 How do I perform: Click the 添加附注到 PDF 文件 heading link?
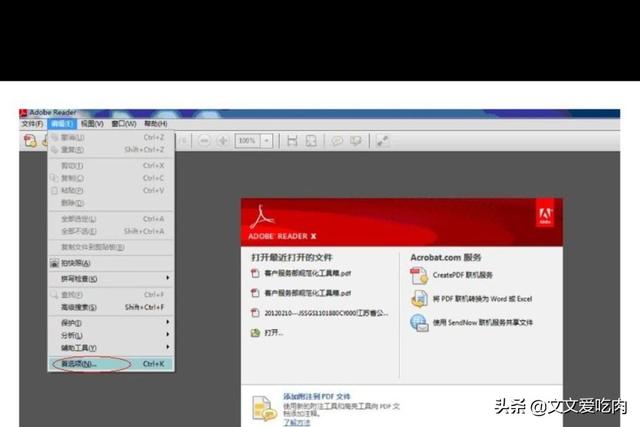317,396
